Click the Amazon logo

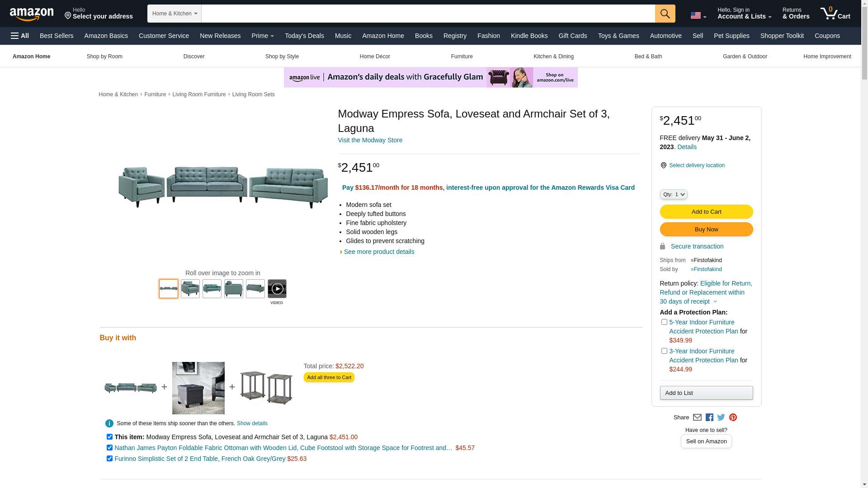tap(32, 14)
